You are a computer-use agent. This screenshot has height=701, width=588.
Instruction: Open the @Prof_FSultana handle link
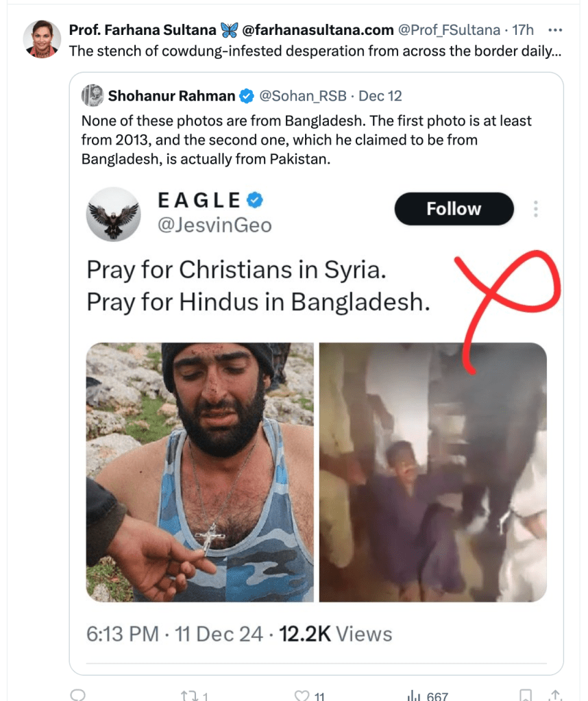pos(449,30)
